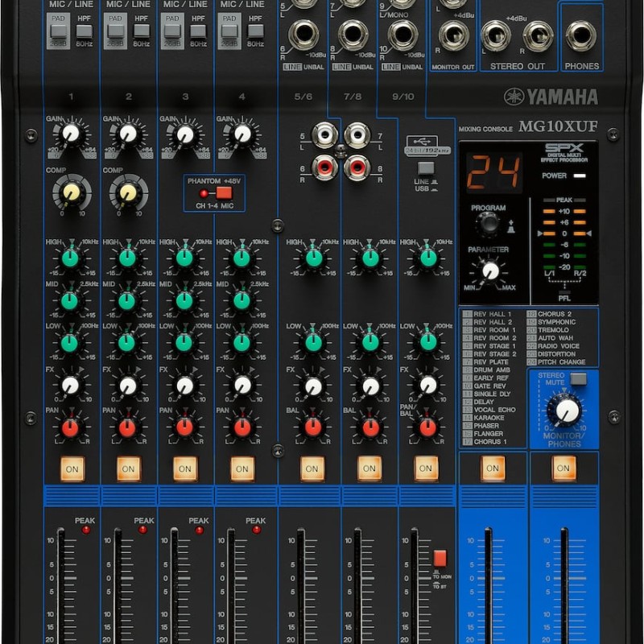Click channel 1 PAN knob

[x=70, y=428]
